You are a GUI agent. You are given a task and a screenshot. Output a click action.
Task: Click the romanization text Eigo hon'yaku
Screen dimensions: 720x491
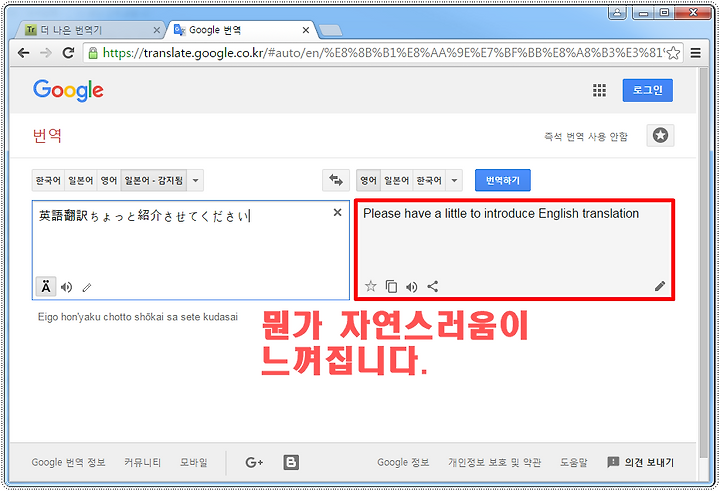click(x=138, y=317)
